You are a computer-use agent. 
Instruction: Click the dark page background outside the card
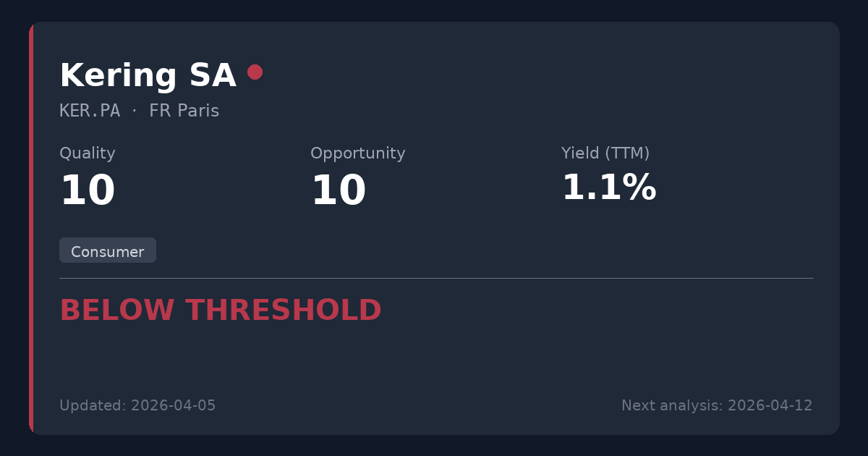coord(434,10)
